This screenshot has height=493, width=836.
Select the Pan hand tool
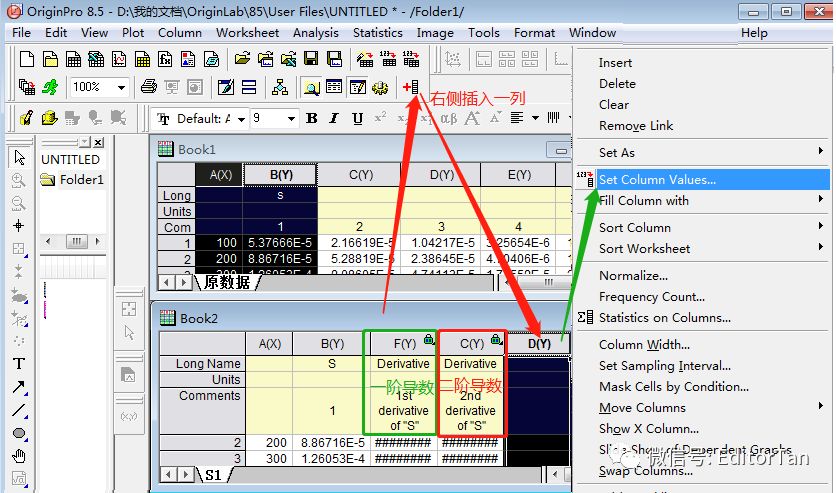[19, 456]
